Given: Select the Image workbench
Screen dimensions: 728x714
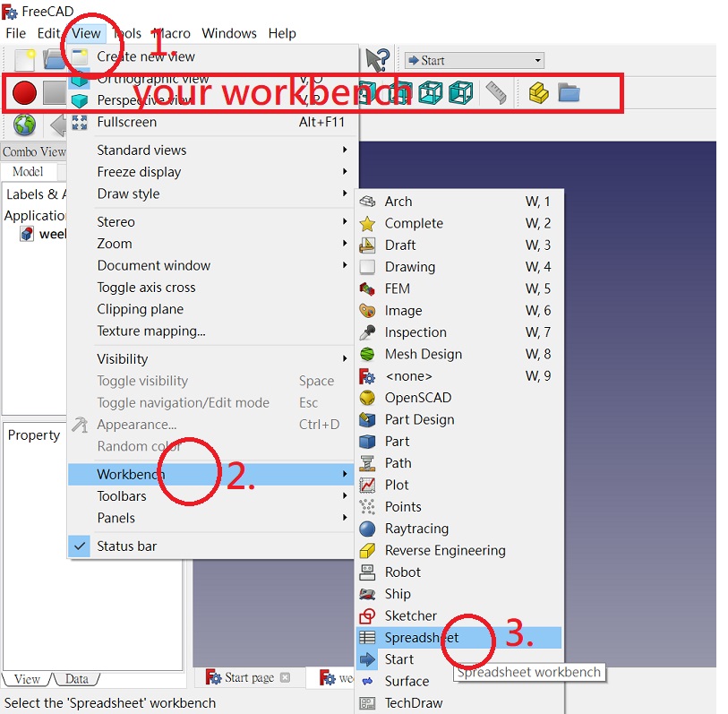Looking at the screenshot, I should [459, 310].
